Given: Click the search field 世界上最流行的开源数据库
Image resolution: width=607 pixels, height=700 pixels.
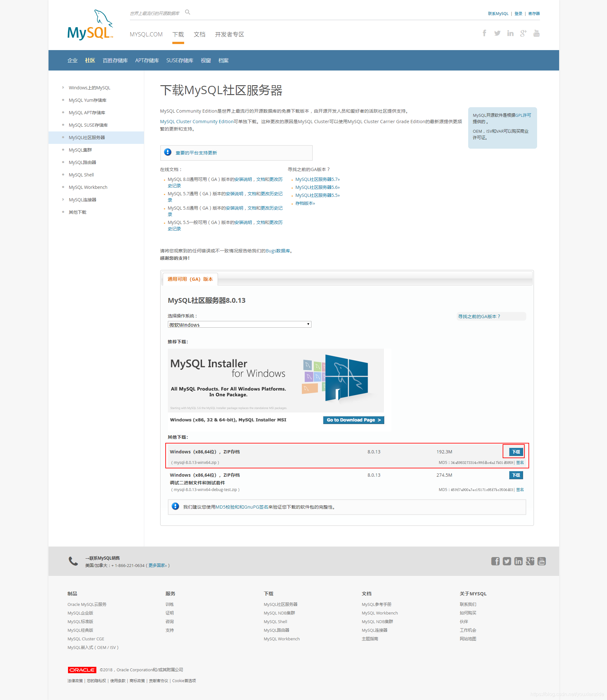Looking at the screenshot, I should point(154,13).
